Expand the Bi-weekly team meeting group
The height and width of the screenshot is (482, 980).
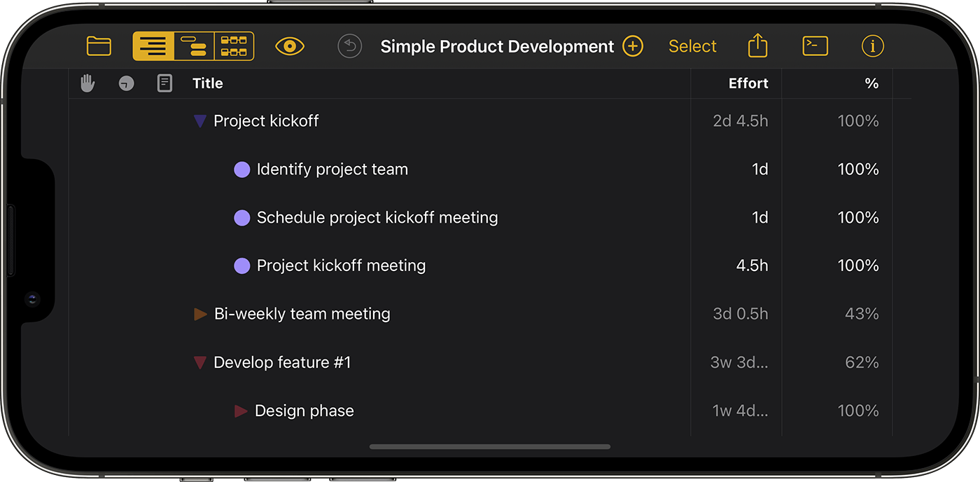(x=200, y=314)
